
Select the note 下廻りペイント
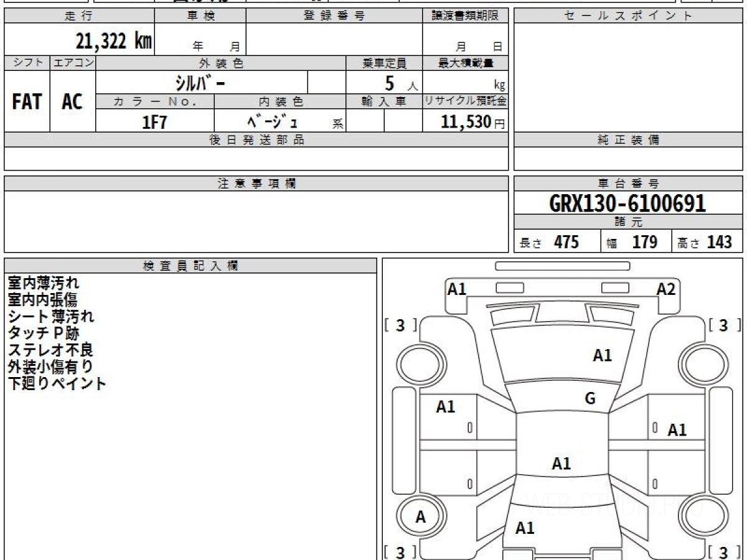(57, 384)
